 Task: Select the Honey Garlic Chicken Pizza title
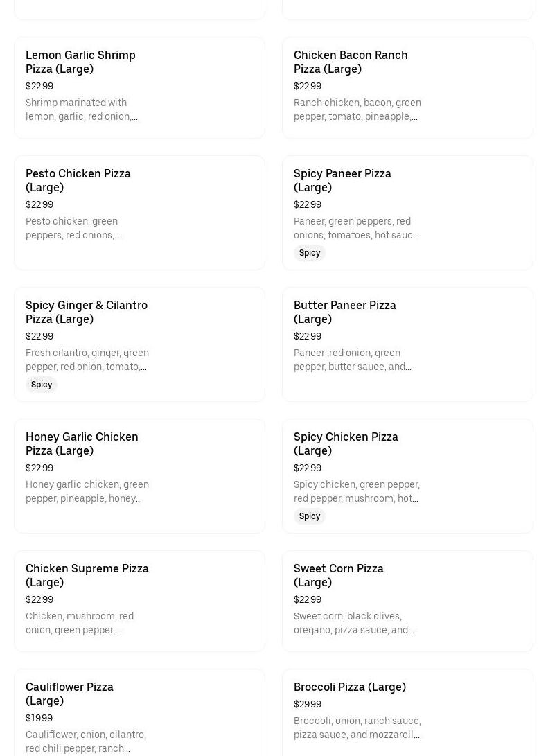point(82,443)
